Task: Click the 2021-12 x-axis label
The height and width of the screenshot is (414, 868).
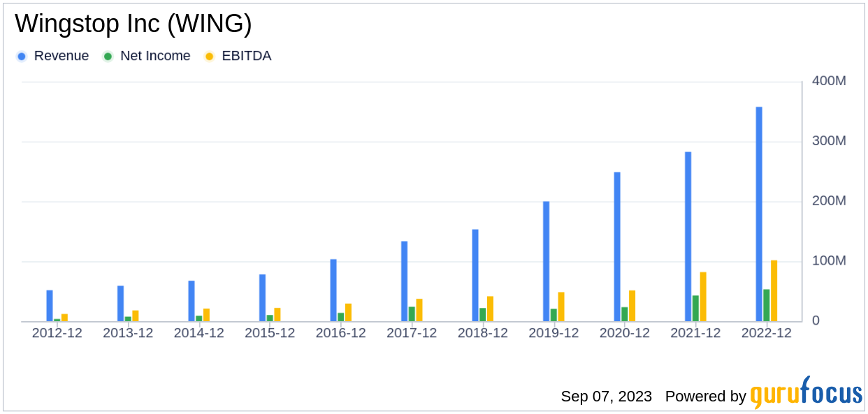Action: point(695,334)
